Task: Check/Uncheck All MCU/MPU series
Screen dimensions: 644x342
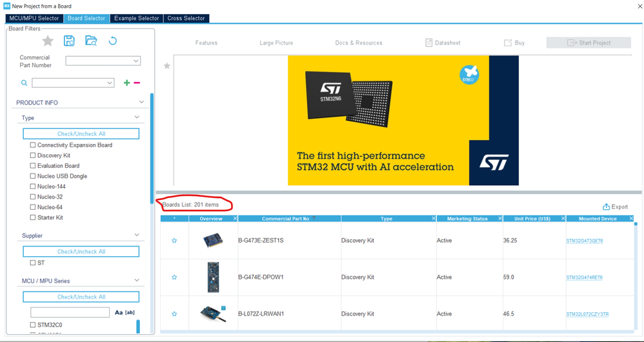Action: [x=81, y=296]
